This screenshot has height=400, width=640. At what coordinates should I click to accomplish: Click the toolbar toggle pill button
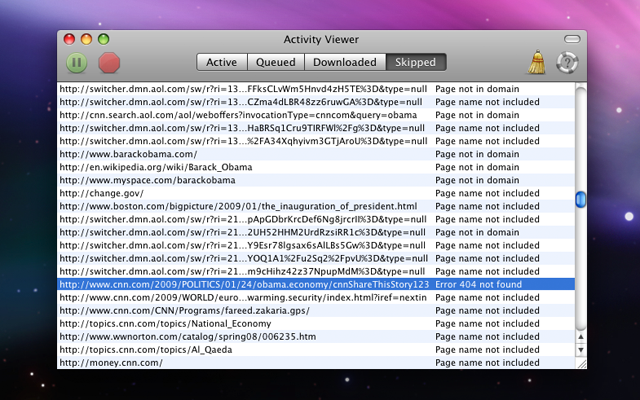(x=571, y=39)
